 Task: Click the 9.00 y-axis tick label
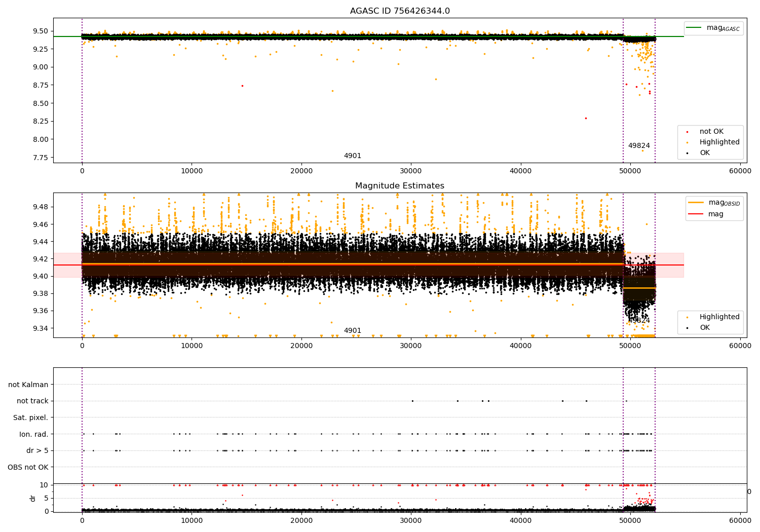pos(40,67)
